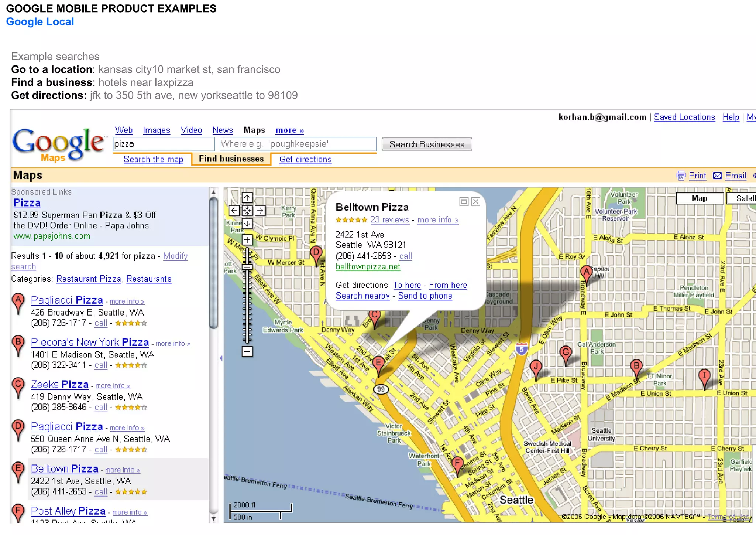Click Search nearby link

coord(362,296)
